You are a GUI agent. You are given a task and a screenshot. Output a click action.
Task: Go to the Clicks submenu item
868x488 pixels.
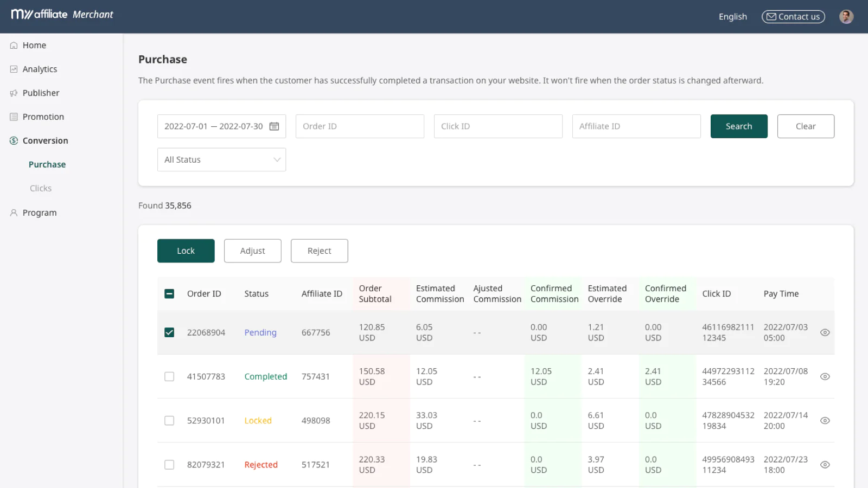pos(41,189)
